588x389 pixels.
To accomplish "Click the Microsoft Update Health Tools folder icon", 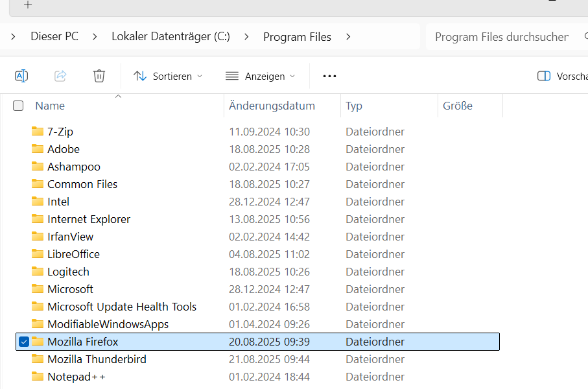I will 38,307.
